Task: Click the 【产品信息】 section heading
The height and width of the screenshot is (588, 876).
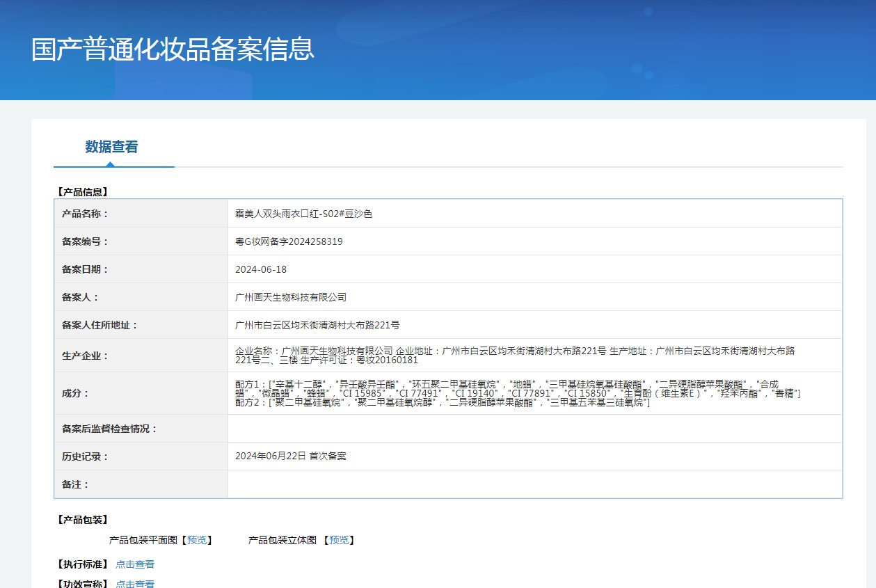Action: [82, 191]
